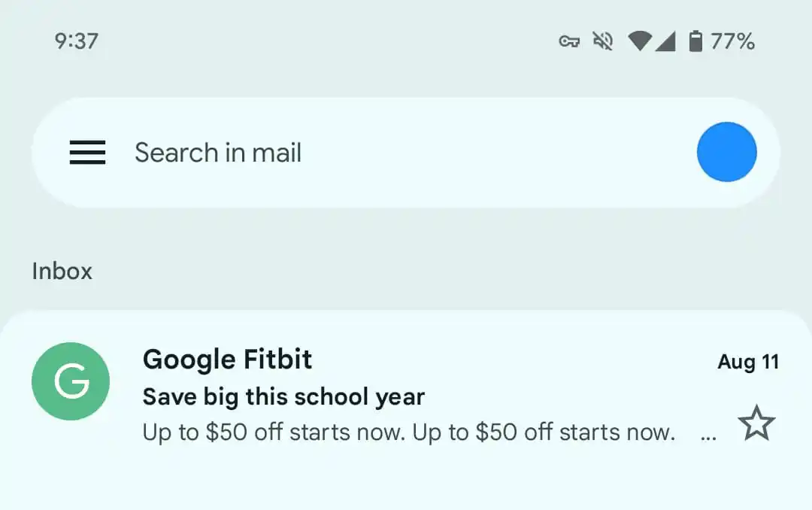Tap the cellular signal status icon

(665, 41)
